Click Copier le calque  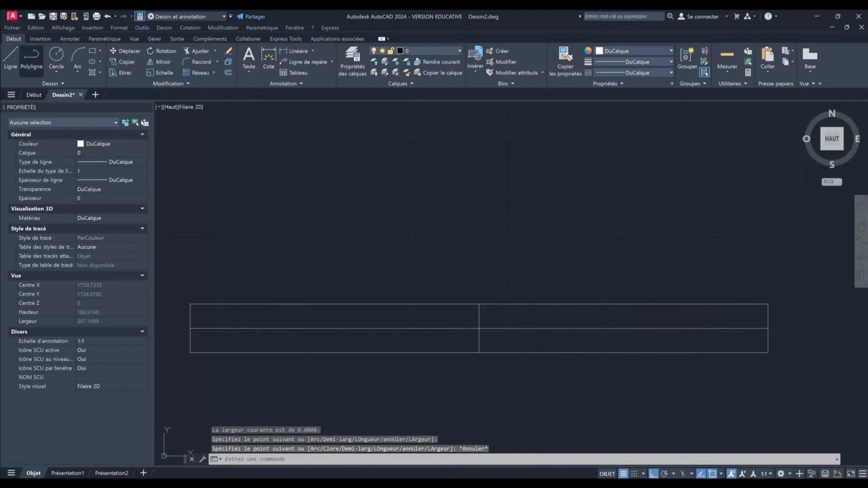[438, 73]
